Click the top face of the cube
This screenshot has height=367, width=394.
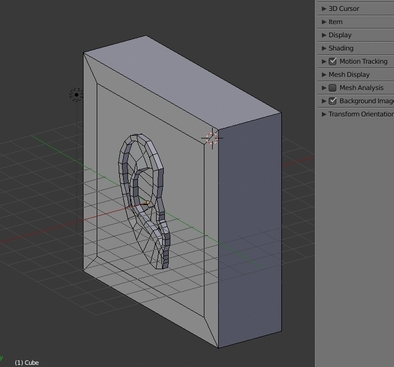182,82
